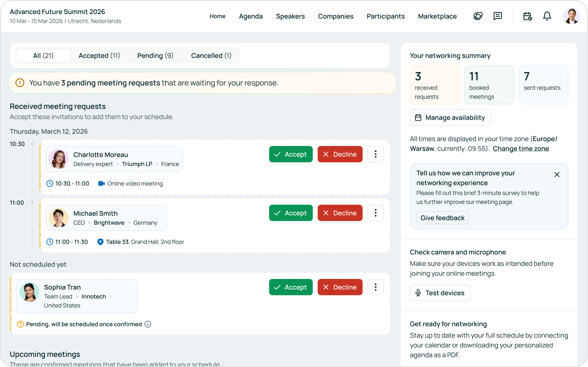
Task: Click the info icon beside pending status
Action: [x=148, y=324]
